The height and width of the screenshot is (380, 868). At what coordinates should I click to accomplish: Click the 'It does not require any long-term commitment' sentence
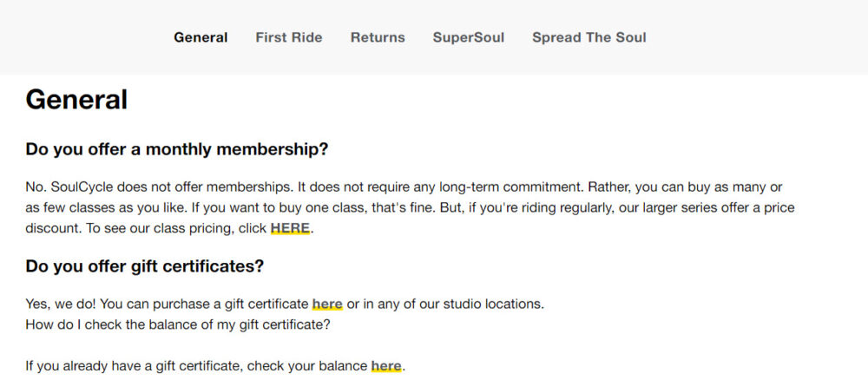tap(439, 187)
